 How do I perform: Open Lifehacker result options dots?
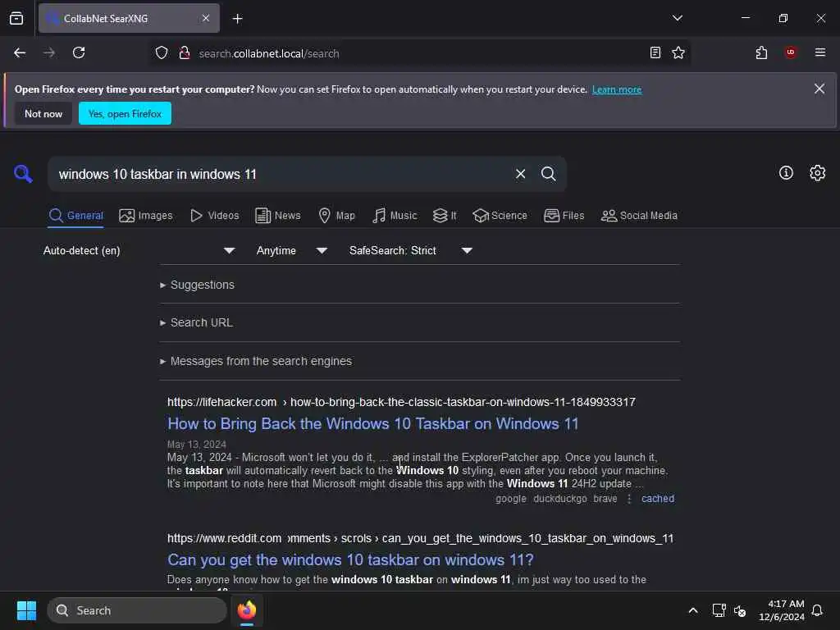629,499
